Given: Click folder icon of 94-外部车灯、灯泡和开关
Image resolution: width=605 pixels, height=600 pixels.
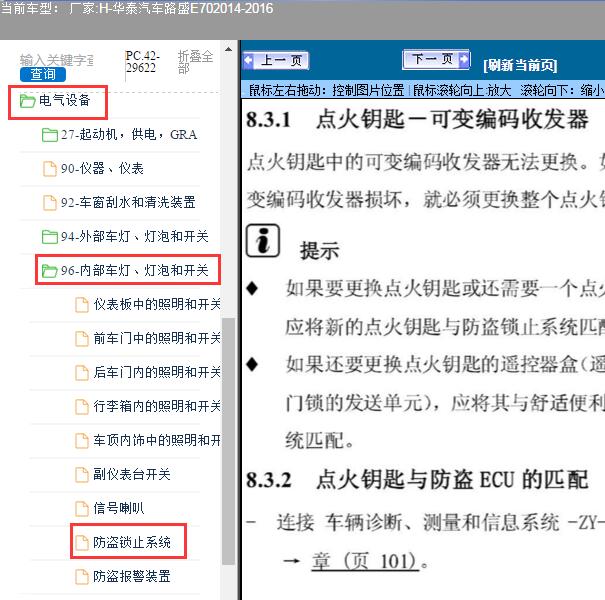Looking at the screenshot, I should 49,237.
